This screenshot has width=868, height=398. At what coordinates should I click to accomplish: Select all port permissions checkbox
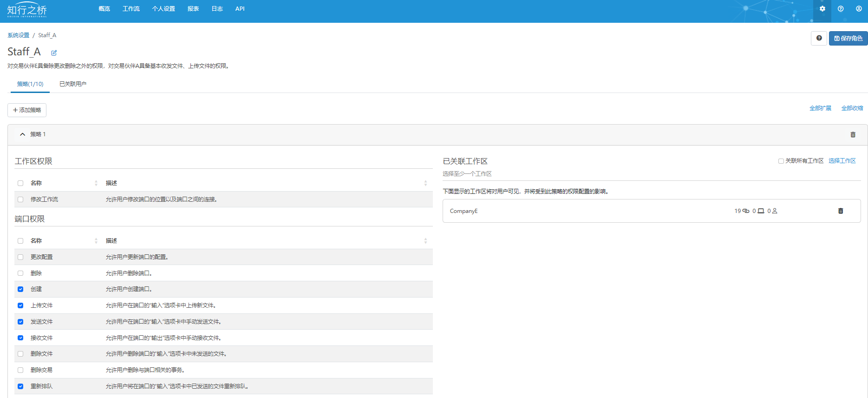point(20,241)
